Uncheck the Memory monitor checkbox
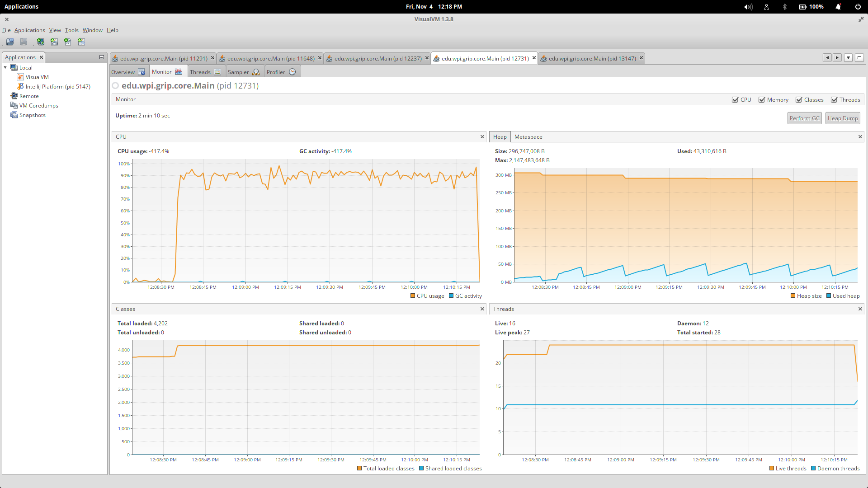The image size is (868, 488). (762, 100)
